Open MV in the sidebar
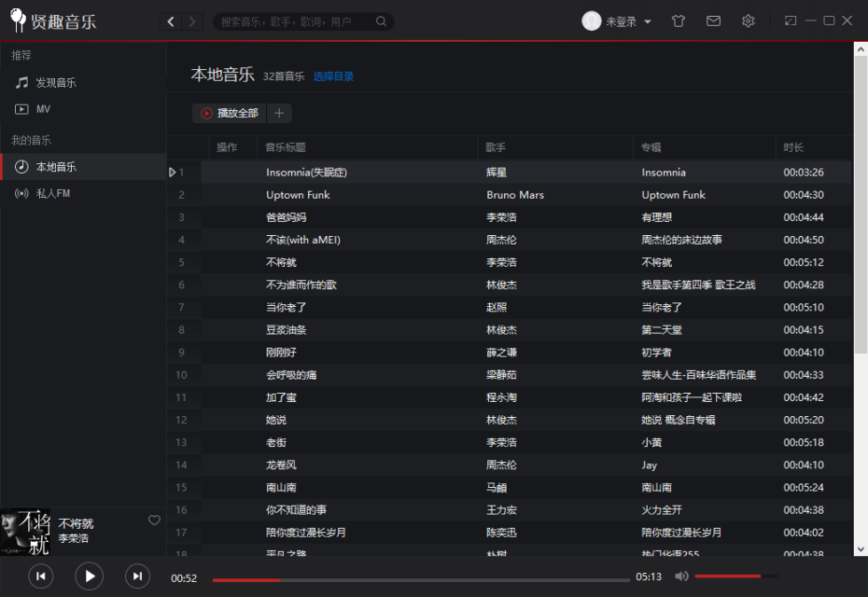The height and width of the screenshot is (597, 868). point(83,109)
